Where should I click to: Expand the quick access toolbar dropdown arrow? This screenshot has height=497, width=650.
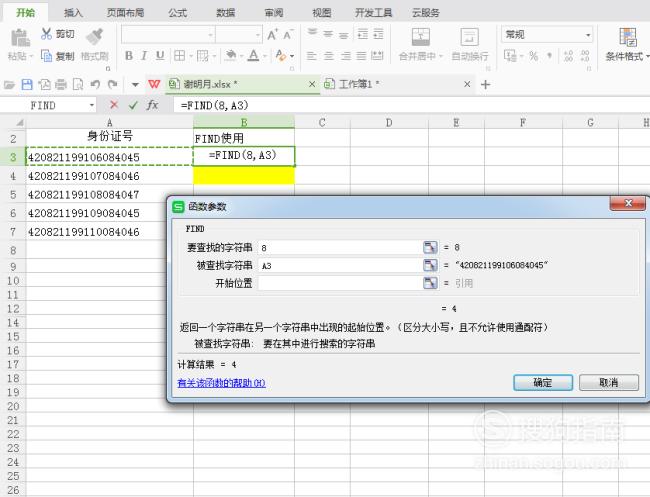point(135,85)
